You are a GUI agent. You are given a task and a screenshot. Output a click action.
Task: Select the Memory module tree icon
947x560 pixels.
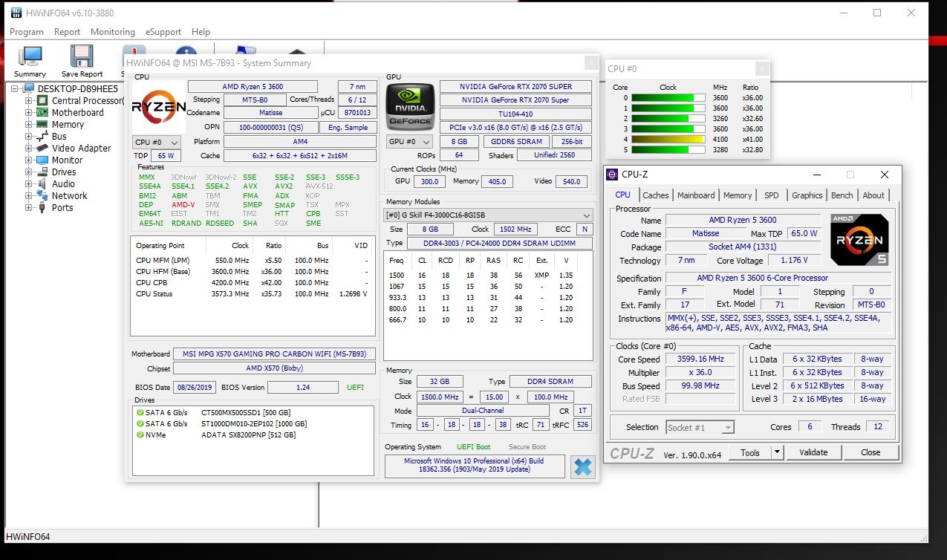tap(43, 124)
